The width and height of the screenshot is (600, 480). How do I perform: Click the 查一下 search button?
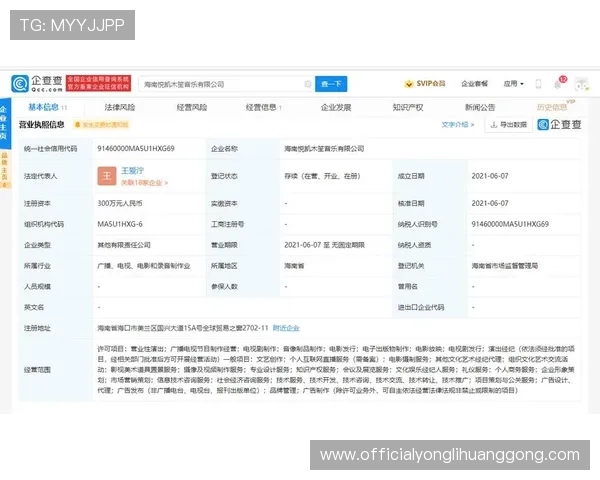(331, 84)
